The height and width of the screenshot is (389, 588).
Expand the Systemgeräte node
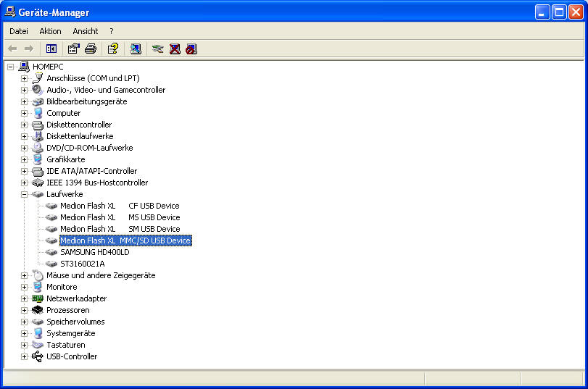coord(25,334)
